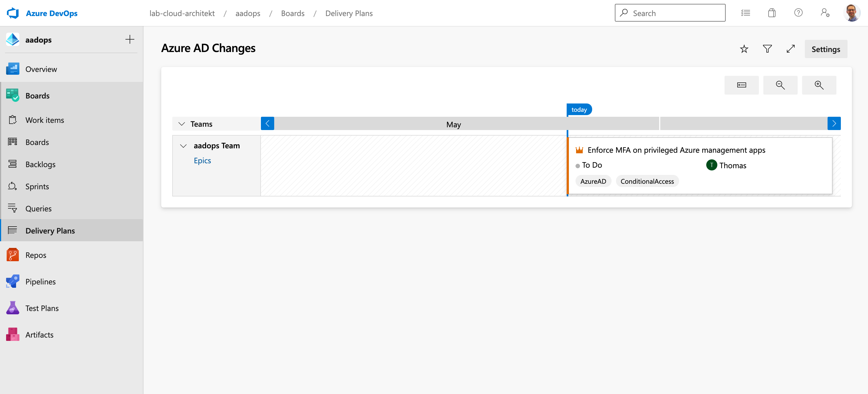868x394 pixels.
Task: Open the plan filter funnel icon
Action: tap(767, 49)
